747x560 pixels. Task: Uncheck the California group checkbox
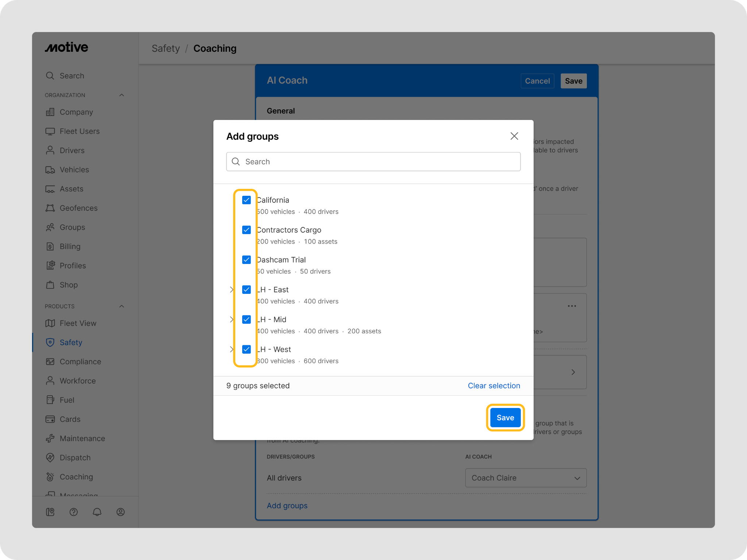247,200
